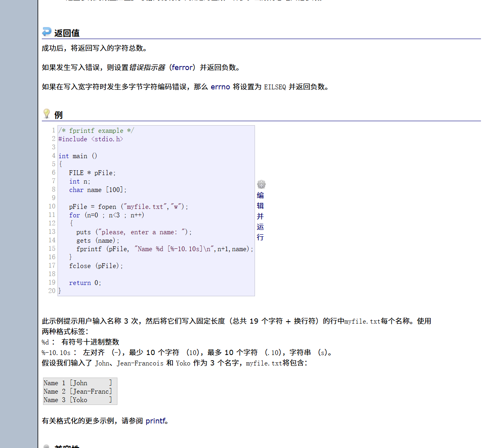
Task: Select the "#include <stdio.h>" line in code
Action: pos(90,139)
